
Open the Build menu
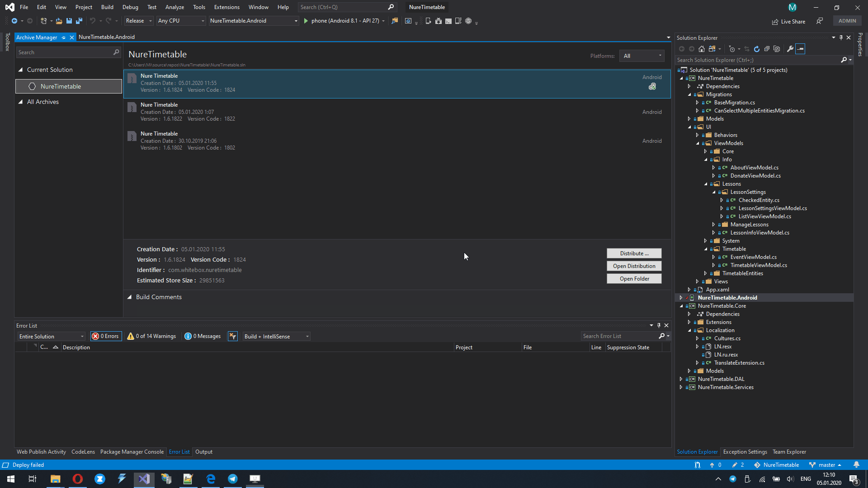[x=107, y=7]
